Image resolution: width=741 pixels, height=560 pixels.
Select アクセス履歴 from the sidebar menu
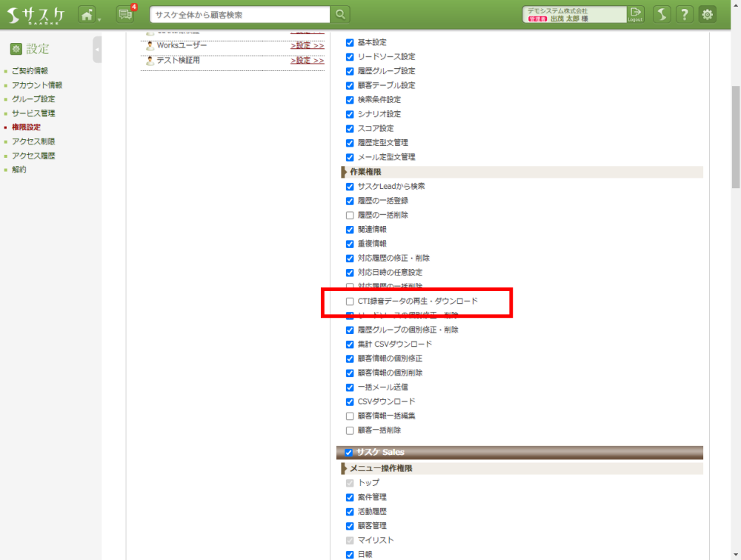[x=33, y=156]
